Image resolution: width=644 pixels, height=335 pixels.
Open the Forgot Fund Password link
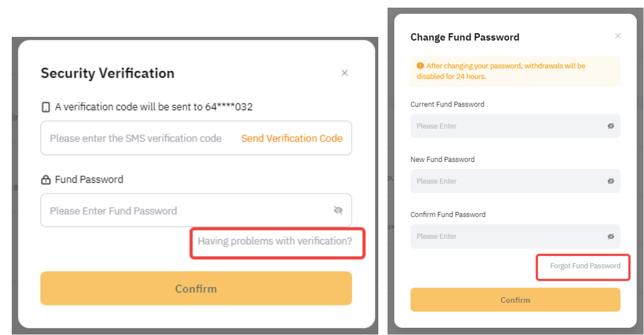tap(585, 266)
